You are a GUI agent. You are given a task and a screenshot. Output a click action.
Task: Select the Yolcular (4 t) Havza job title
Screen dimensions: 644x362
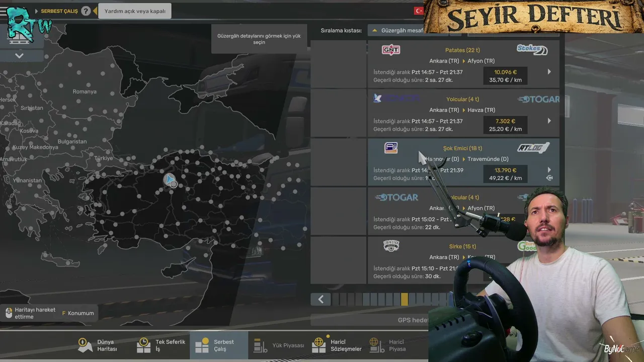(x=462, y=99)
